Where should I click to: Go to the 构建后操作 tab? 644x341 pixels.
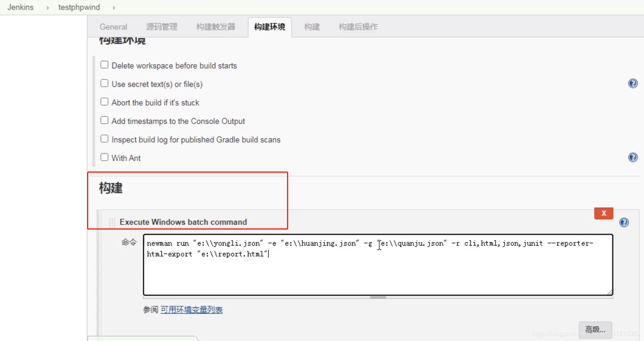tap(358, 27)
